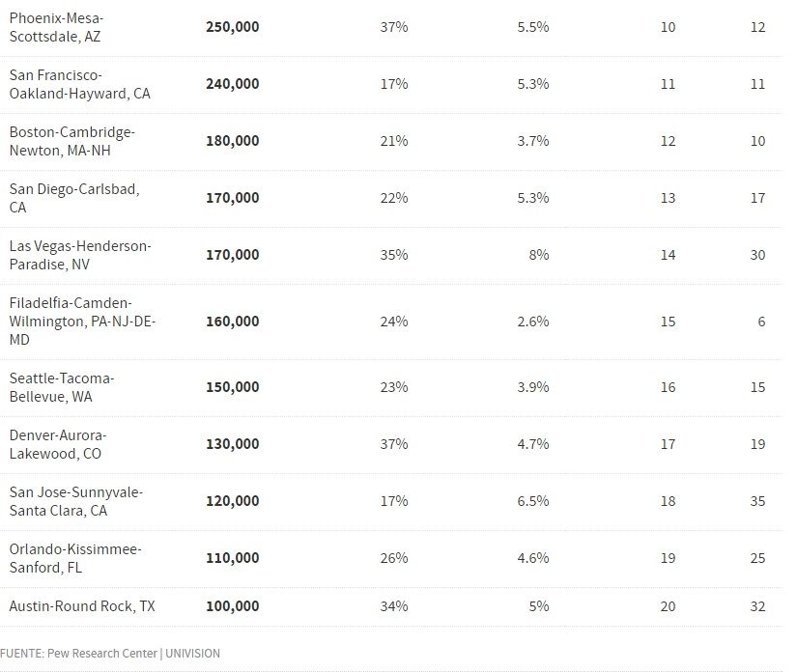
Task: Select the San Diego-Carlsbad, CA label
Action: click(x=74, y=198)
